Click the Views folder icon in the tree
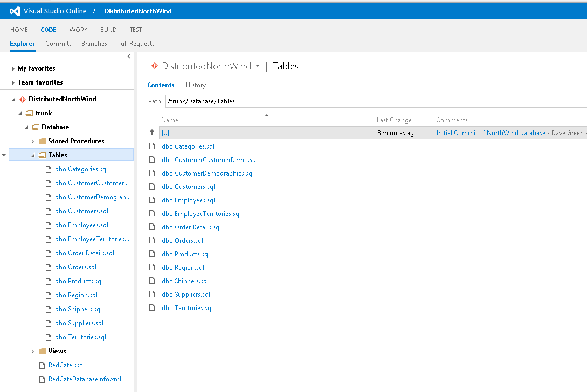587x392 pixels. tap(42, 351)
